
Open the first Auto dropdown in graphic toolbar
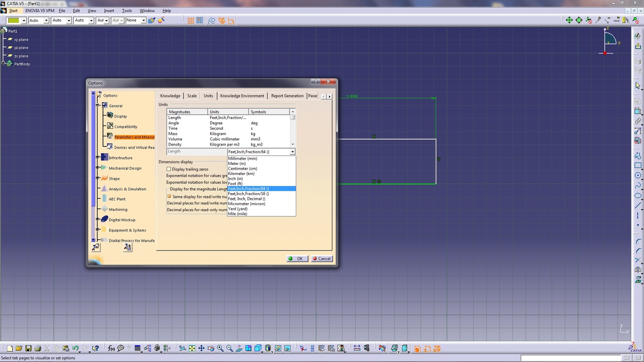(46, 21)
